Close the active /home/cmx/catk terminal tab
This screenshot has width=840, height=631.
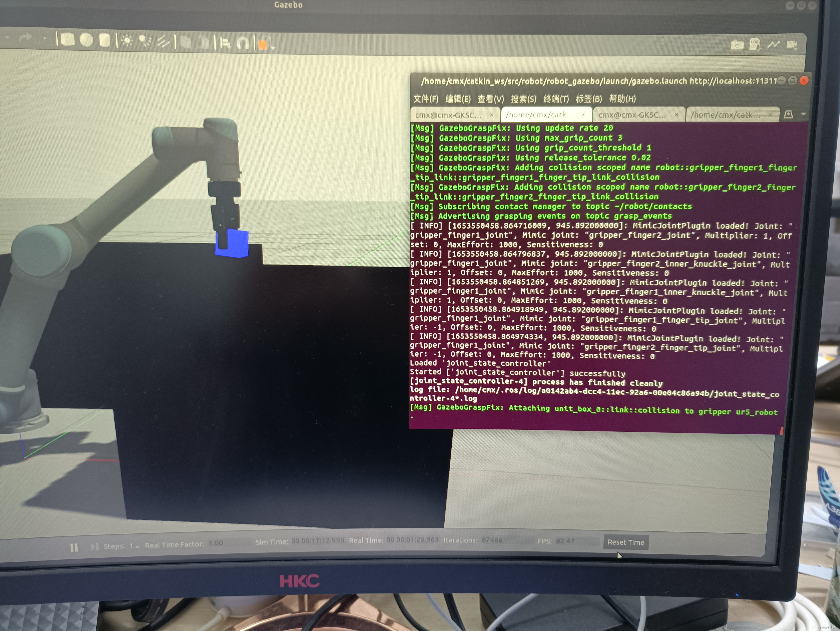[583, 114]
